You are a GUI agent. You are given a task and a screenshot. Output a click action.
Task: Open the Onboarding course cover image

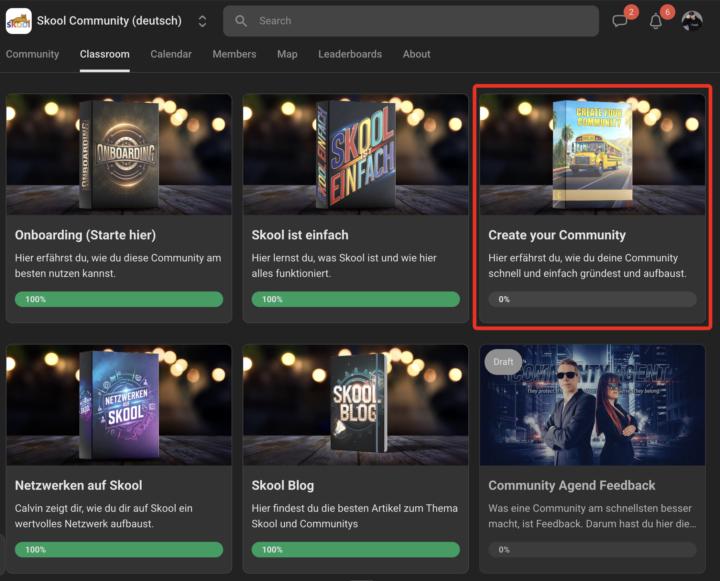[119, 154]
